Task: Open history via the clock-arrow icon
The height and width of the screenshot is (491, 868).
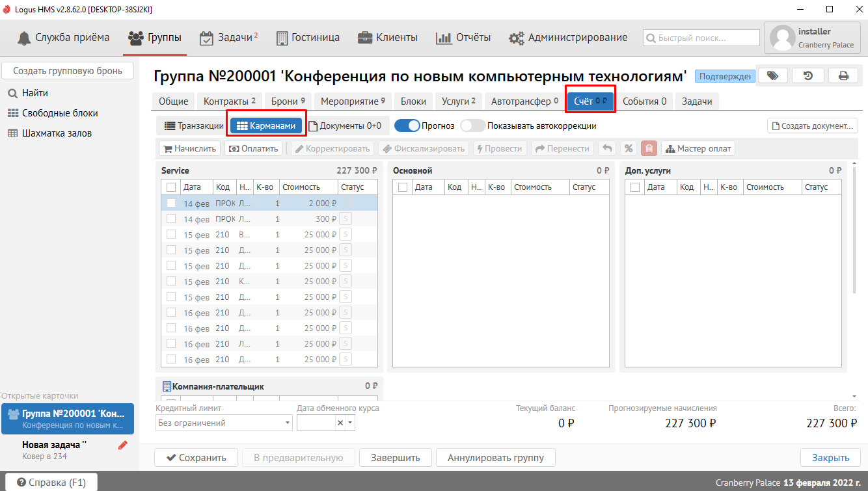Action: click(807, 75)
